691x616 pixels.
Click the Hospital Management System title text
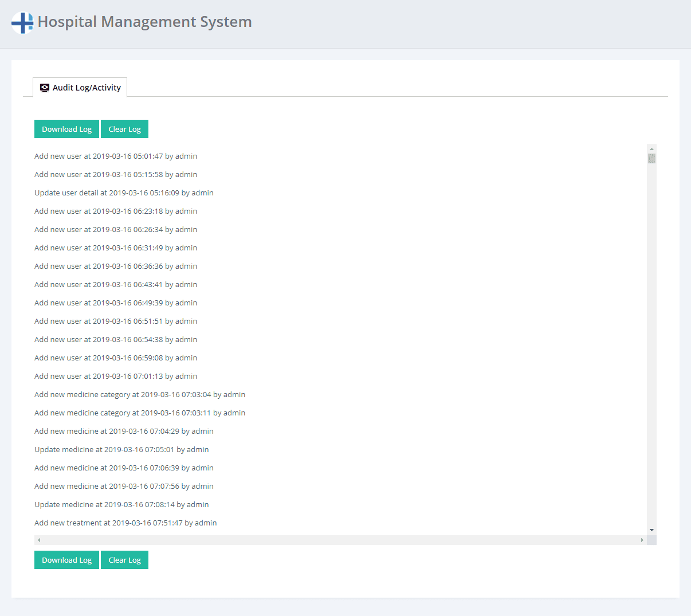144,22
